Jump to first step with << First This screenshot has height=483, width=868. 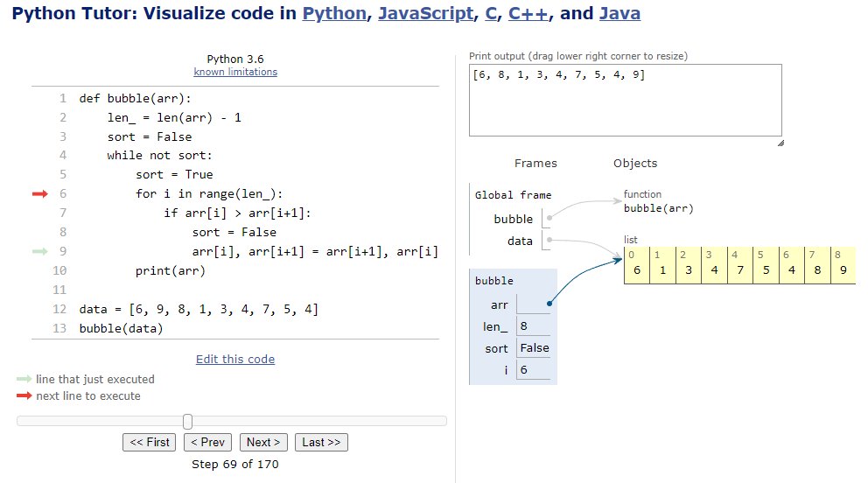(150, 442)
